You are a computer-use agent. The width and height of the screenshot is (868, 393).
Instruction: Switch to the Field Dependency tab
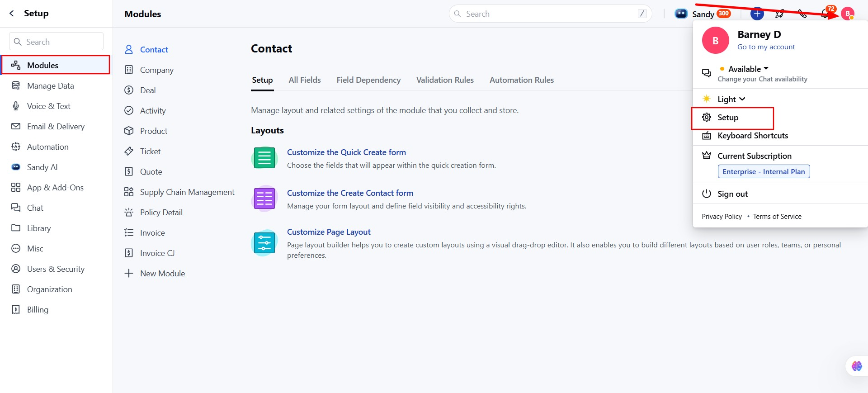point(368,80)
